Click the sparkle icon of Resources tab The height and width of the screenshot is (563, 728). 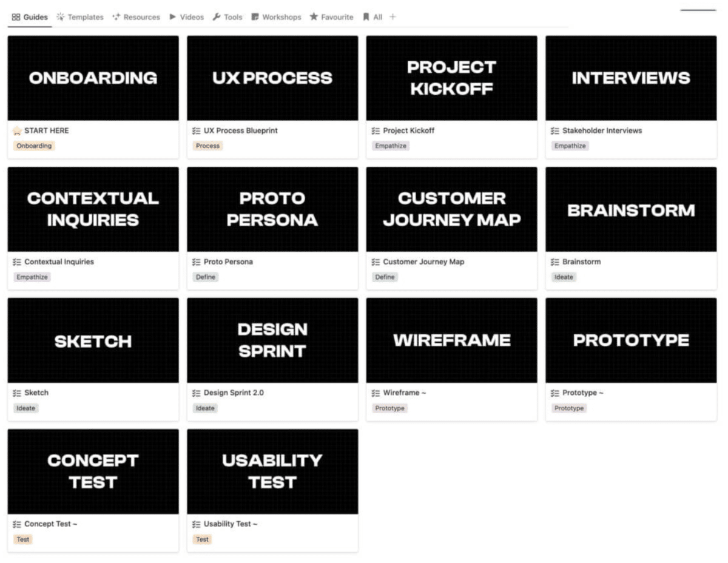click(x=116, y=17)
